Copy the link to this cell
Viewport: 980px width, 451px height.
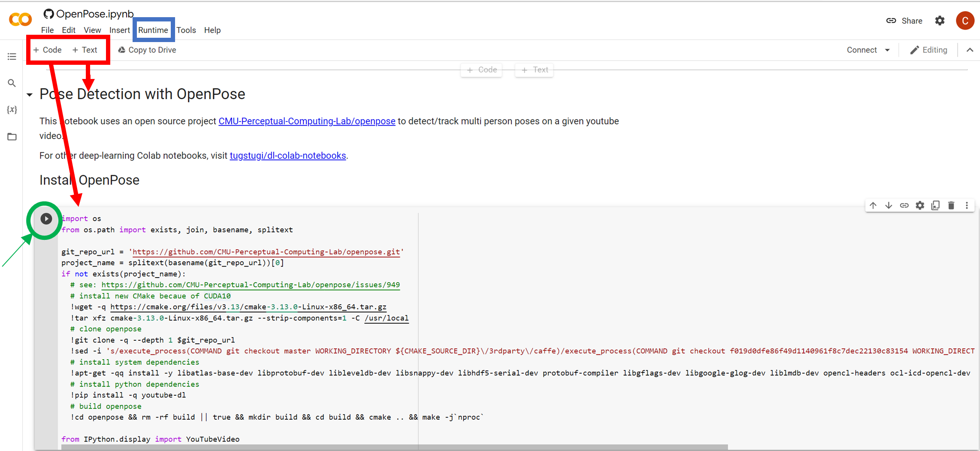904,206
